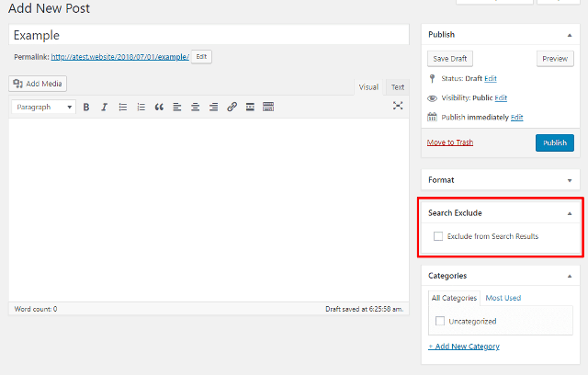Click the publish calendar icon
Viewport: 588px width, 375px height.
click(x=432, y=117)
